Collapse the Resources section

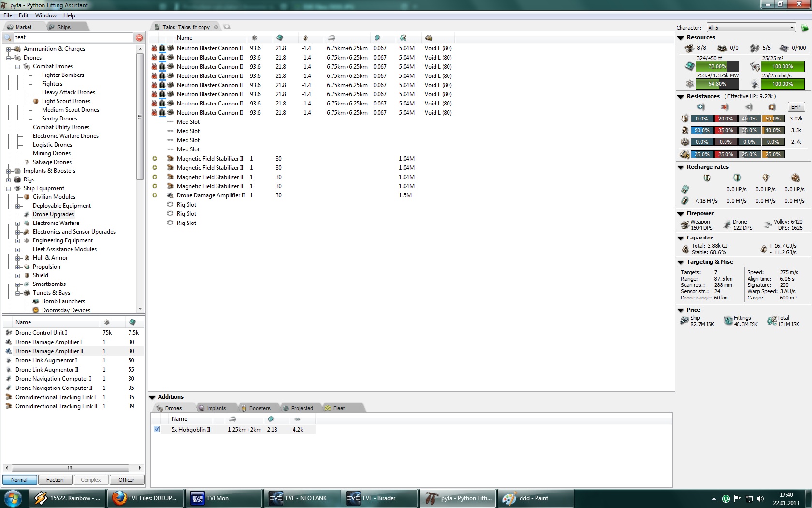click(x=681, y=38)
